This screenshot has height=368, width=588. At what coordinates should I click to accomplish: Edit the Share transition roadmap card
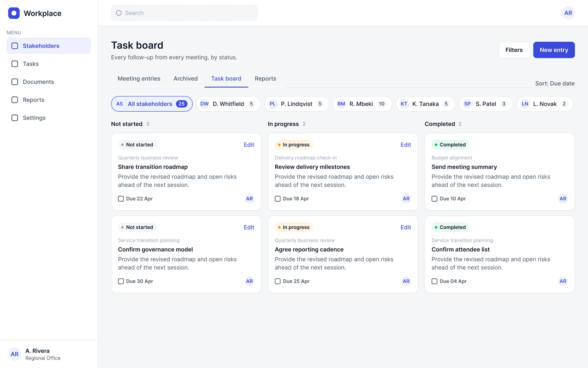click(x=249, y=145)
